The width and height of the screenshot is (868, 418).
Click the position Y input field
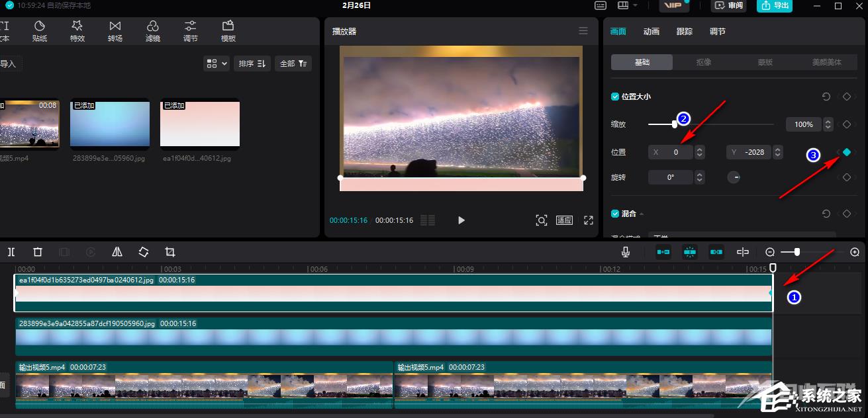pyautogui.click(x=749, y=152)
